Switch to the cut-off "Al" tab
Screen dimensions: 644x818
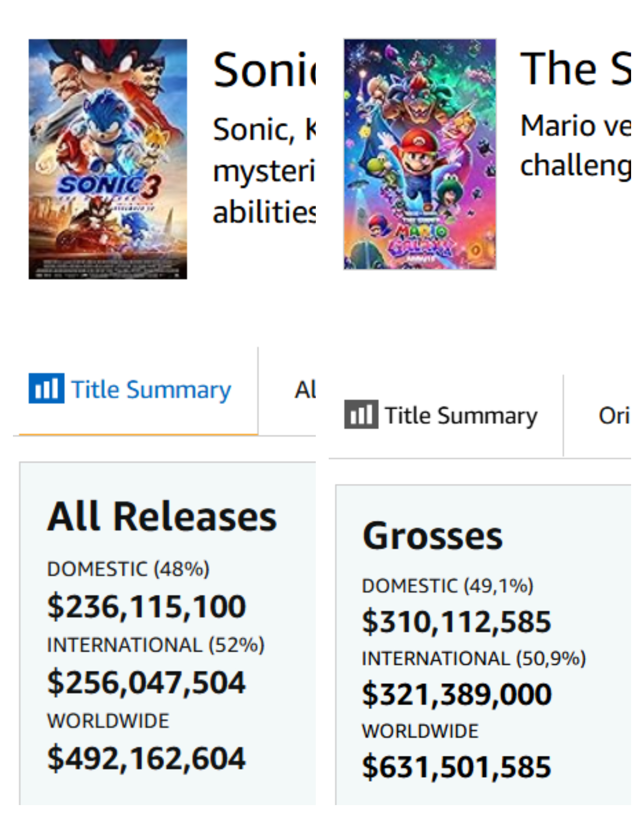pos(304,390)
